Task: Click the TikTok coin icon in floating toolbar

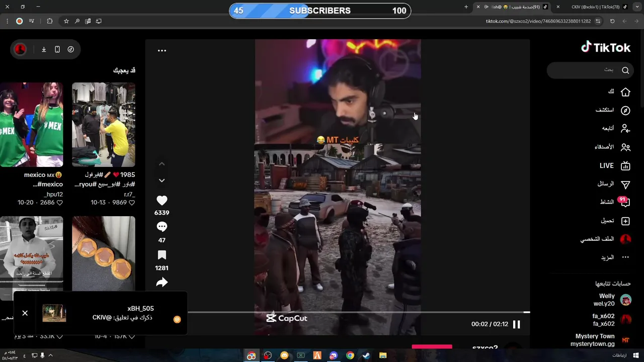Action: coord(71,49)
